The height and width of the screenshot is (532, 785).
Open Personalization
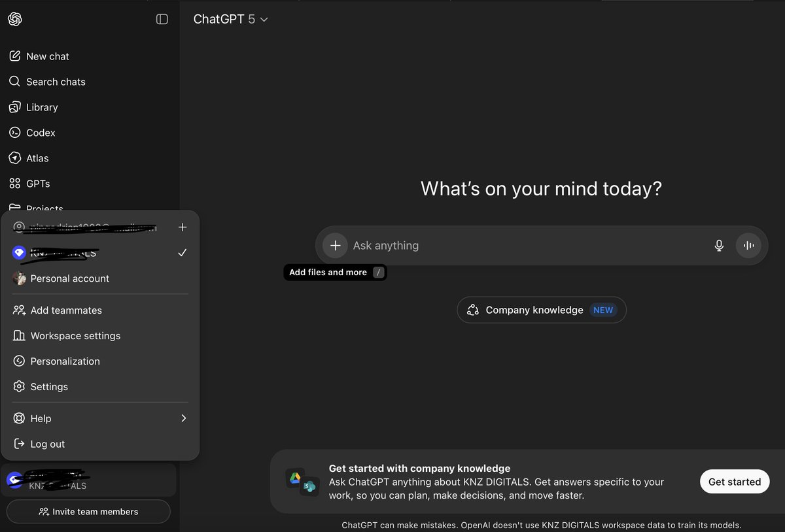(x=100, y=361)
